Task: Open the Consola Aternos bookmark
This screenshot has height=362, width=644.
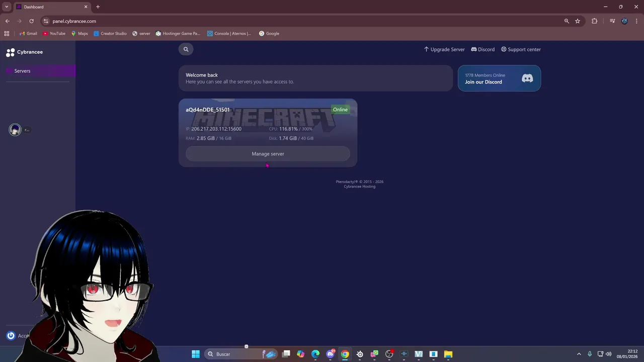Action: 229,34
